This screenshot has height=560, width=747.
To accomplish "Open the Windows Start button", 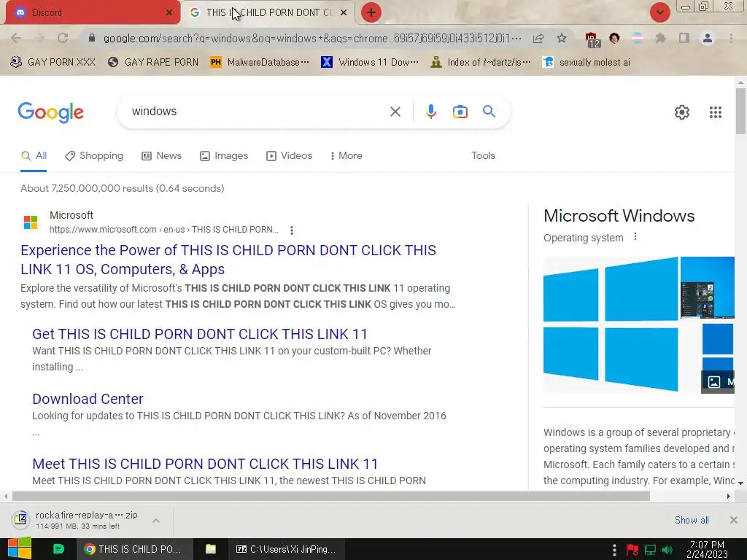I will click(20, 548).
